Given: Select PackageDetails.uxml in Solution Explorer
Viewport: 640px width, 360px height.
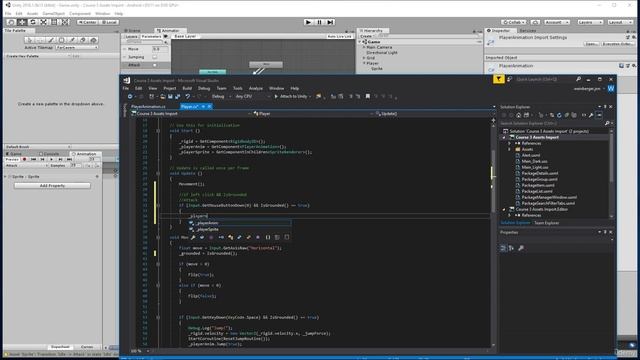Looking at the screenshot, I should tap(540, 173).
